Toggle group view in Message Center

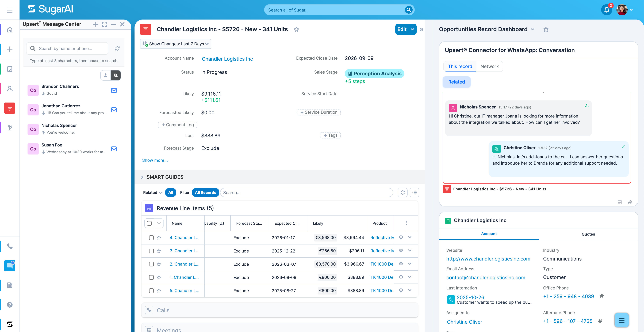pos(116,75)
